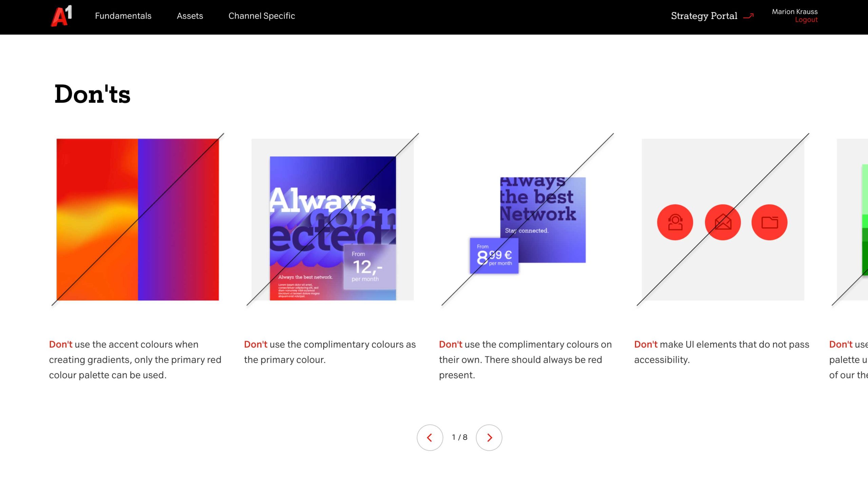Screen dimensions: 868x486
Task: Click Logout under Marion Krauss
Action: click(806, 20)
